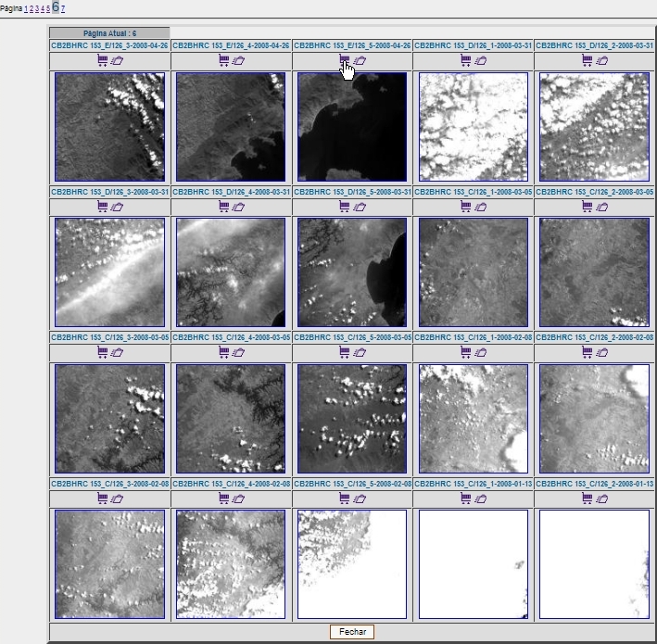Open thumbnail of scene 153_E/126_4-2008-04-26

(x=231, y=127)
